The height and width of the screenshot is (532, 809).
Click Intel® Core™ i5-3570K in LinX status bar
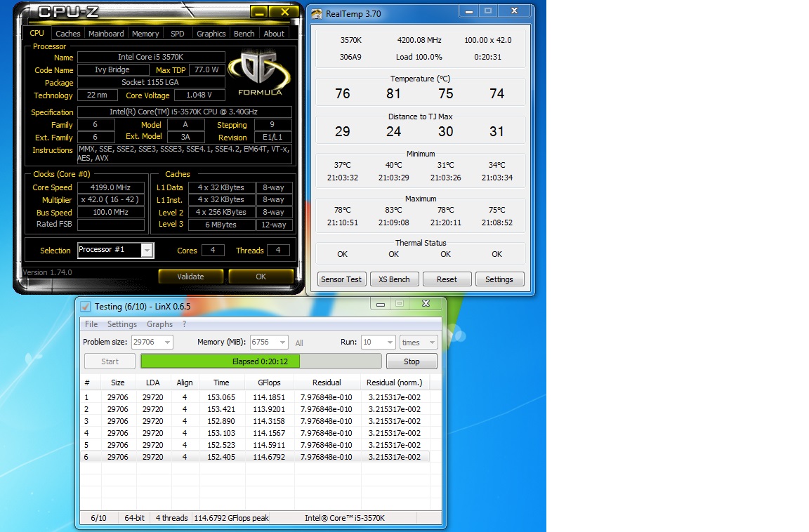tap(345, 518)
